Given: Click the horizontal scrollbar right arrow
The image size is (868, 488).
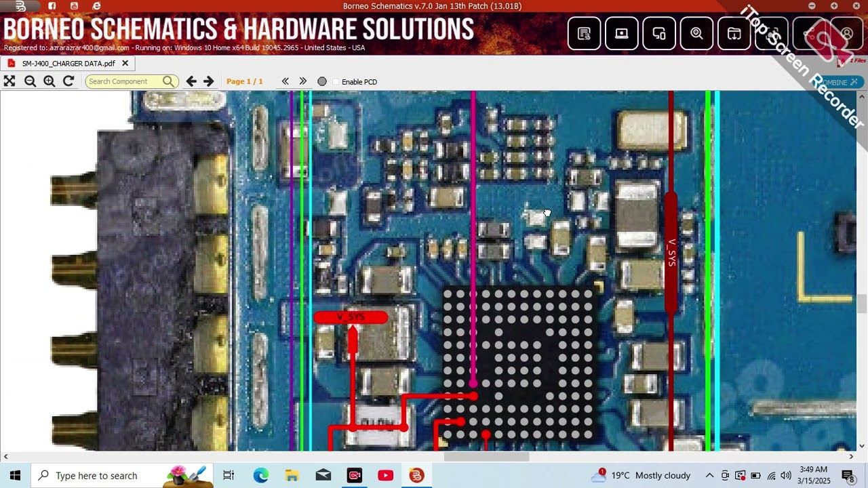Looking at the screenshot, I should 851,457.
